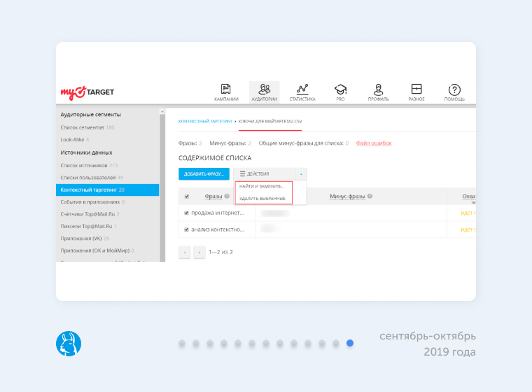Click the 'Ключи для майтаргета2.csv' breadcrumb text
This screenshot has width=532, height=392.
(x=270, y=121)
